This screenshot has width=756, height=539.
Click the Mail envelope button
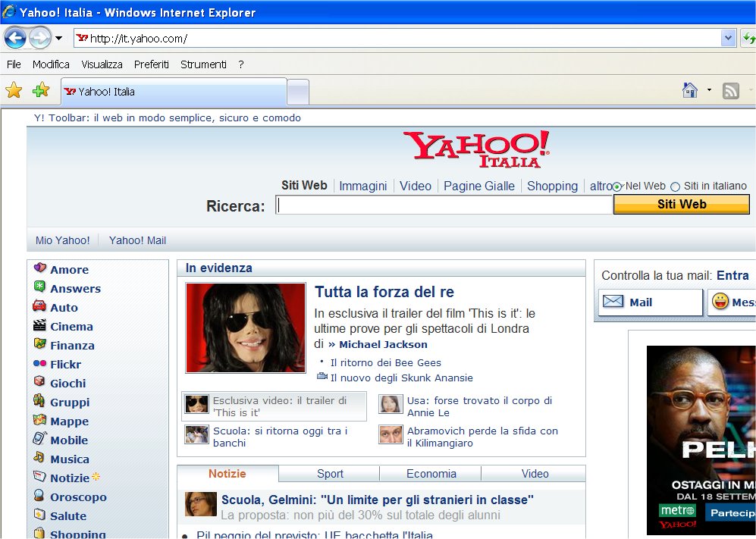point(651,302)
